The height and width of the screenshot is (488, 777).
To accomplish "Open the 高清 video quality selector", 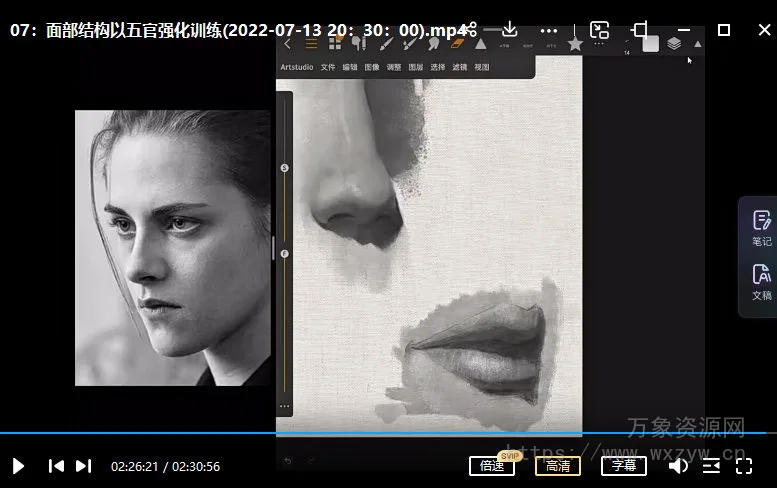I will click(557, 466).
